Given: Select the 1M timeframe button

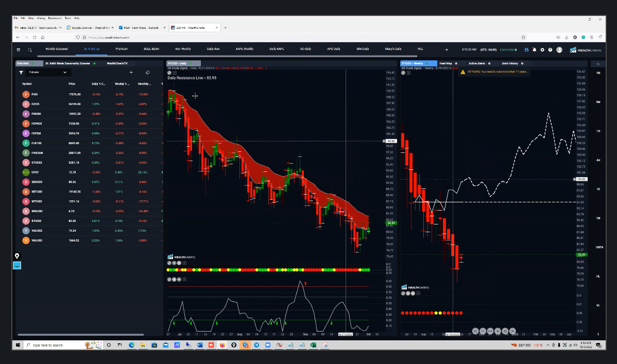Looking at the screenshot, I should coord(598,73).
